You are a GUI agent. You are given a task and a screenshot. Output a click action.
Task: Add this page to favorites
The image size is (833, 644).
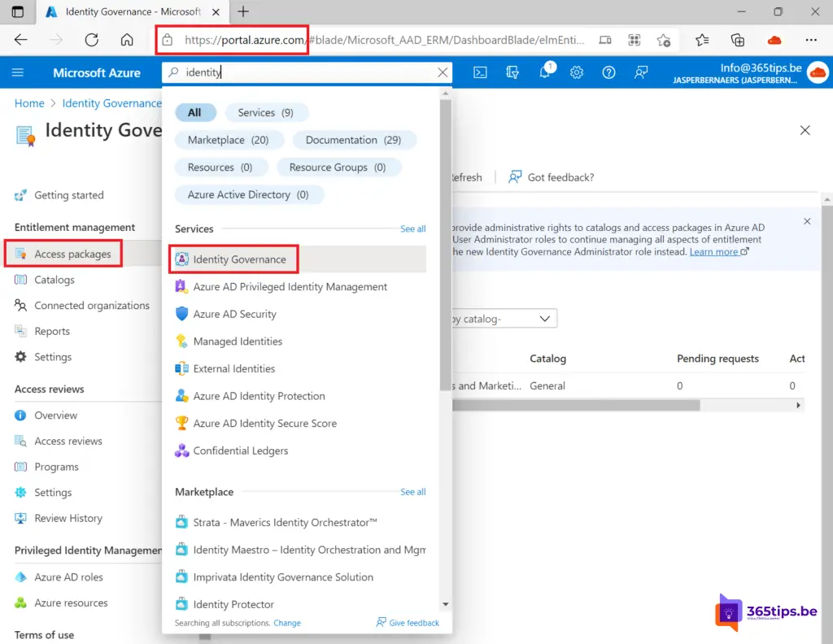(664, 40)
